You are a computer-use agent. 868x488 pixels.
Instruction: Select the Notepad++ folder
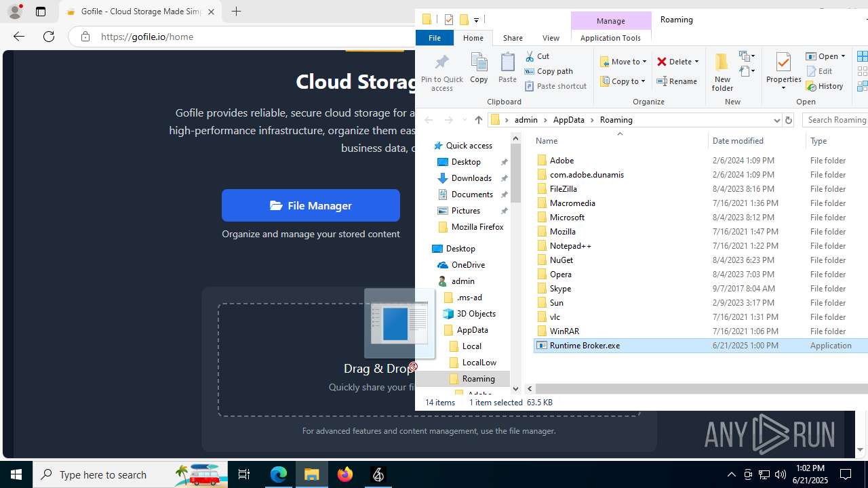click(570, 246)
